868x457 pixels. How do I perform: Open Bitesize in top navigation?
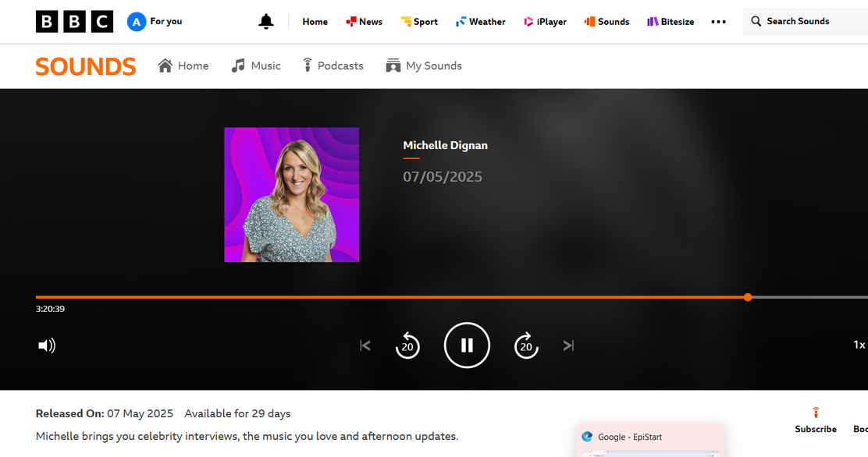(671, 22)
